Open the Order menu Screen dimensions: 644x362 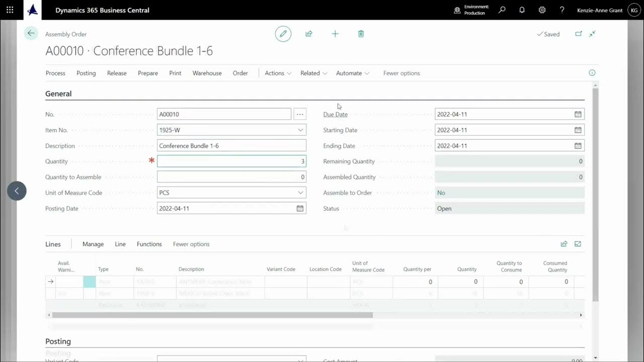[240, 73]
